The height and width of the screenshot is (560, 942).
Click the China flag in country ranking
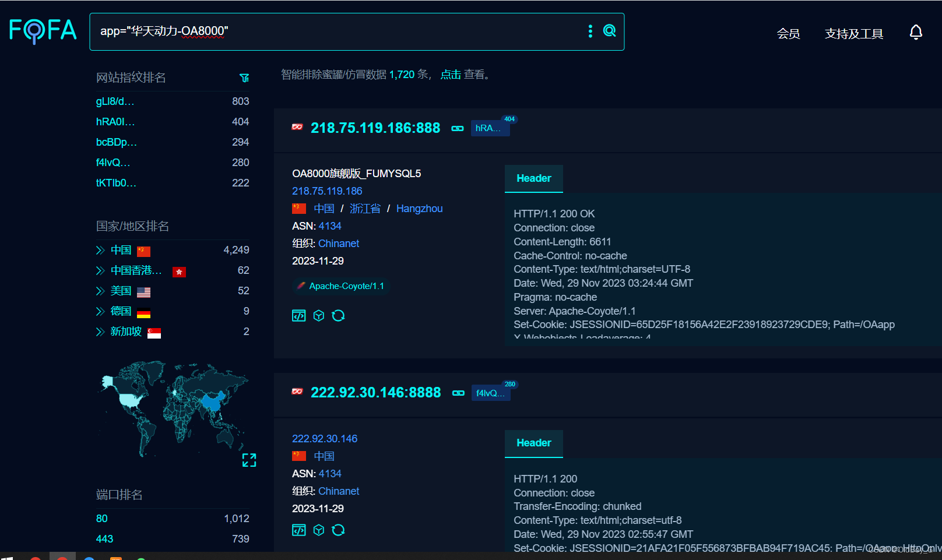click(143, 251)
